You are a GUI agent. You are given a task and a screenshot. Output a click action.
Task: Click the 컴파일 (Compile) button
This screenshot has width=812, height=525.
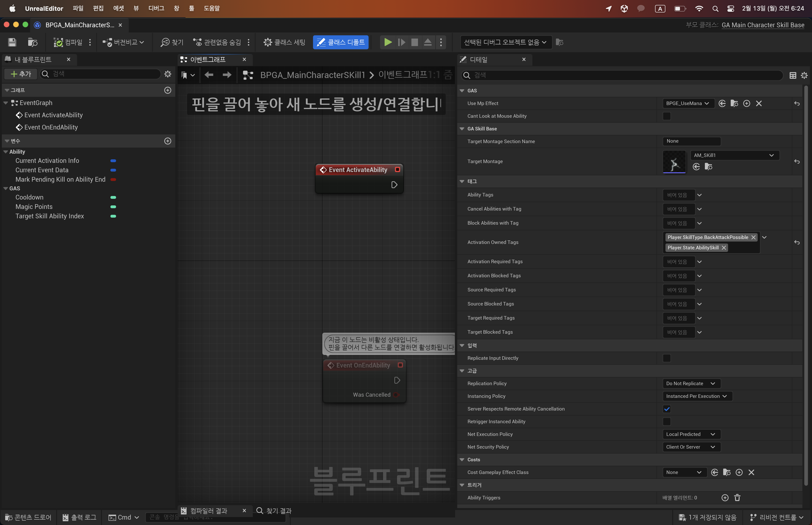(x=68, y=42)
